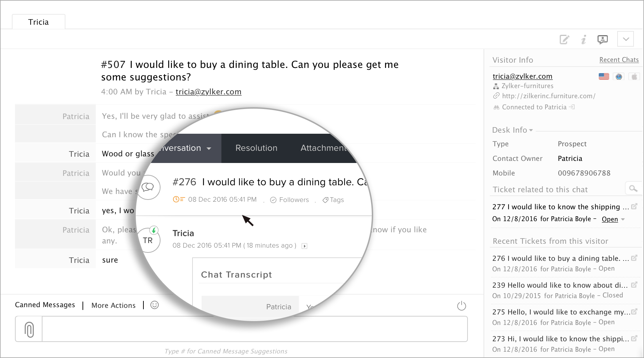Image resolution: width=644 pixels, height=358 pixels.
Task: Open the More Actions menu
Action: pyautogui.click(x=113, y=305)
